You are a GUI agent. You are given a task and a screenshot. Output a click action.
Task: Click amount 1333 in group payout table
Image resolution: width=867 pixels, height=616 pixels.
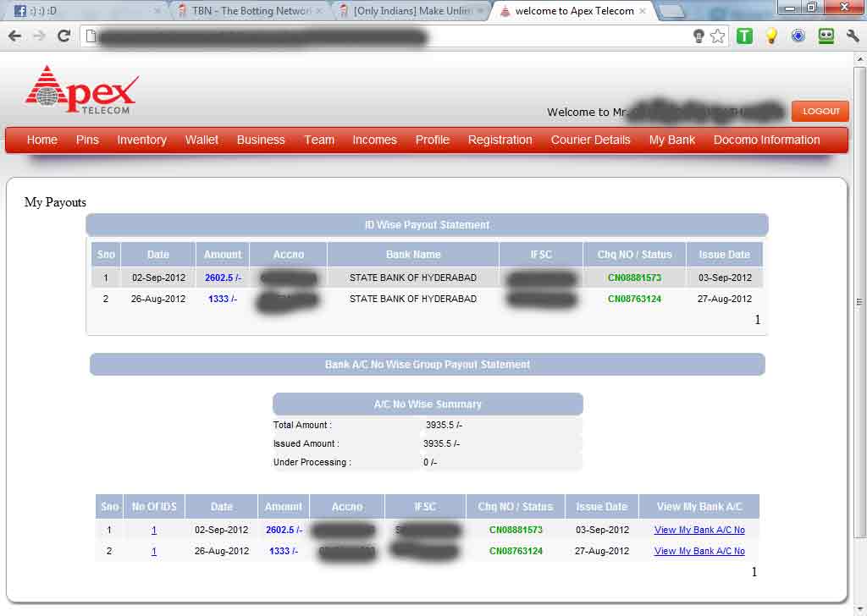[284, 551]
